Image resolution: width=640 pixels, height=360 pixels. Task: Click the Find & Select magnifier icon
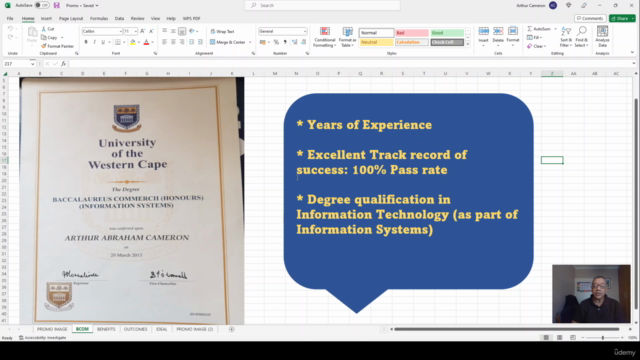click(x=582, y=31)
